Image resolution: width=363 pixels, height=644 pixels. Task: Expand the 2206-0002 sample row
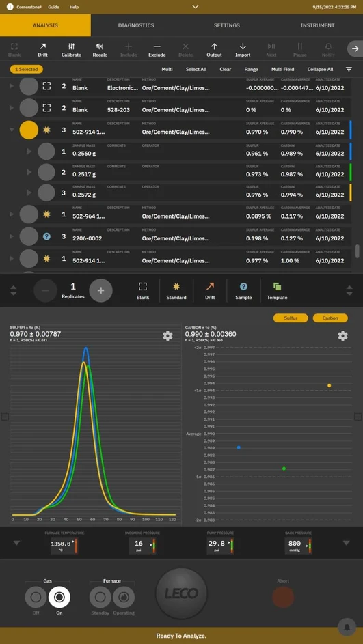(x=12, y=236)
